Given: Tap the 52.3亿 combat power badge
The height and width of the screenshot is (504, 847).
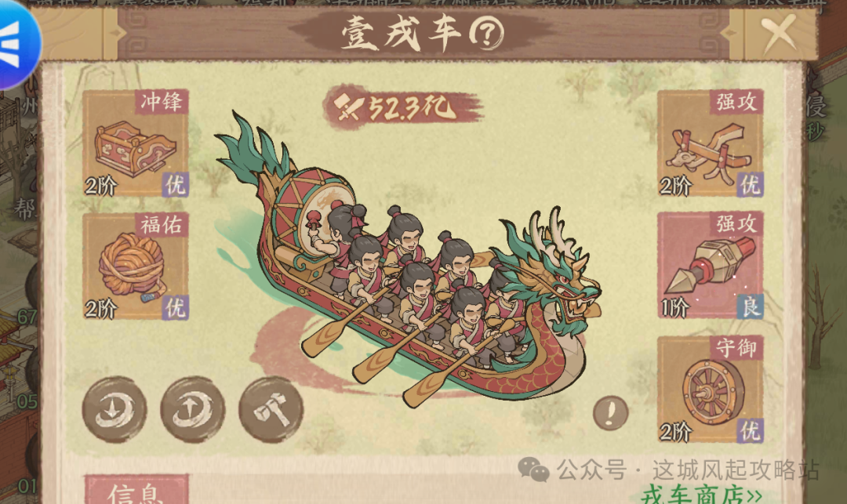Looking at the screenshot, I should point(402,108).
